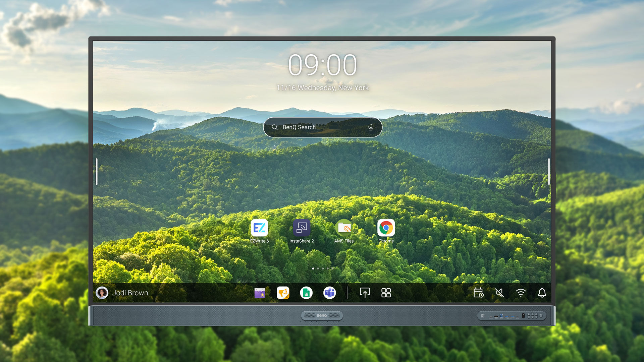Open Wi-Fi settings icon
This screenshot has height=362, width=644.
click(521, 293)
